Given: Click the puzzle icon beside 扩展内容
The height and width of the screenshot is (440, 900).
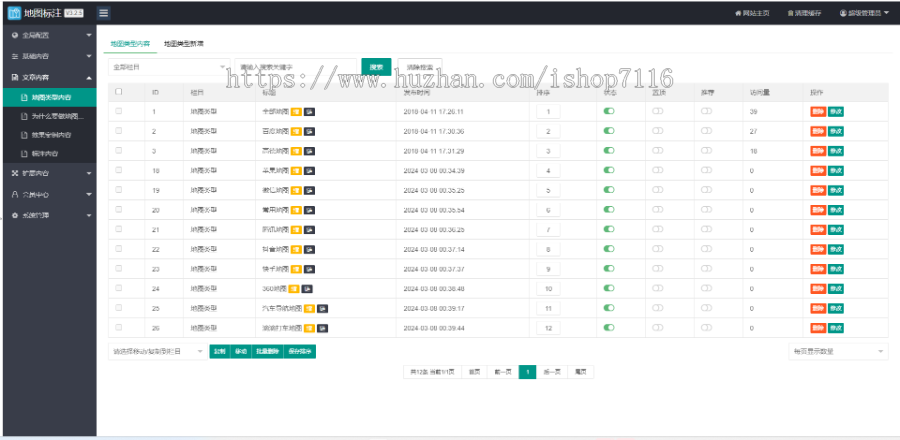Looking at the screenshot, I should tap(15, 173).
